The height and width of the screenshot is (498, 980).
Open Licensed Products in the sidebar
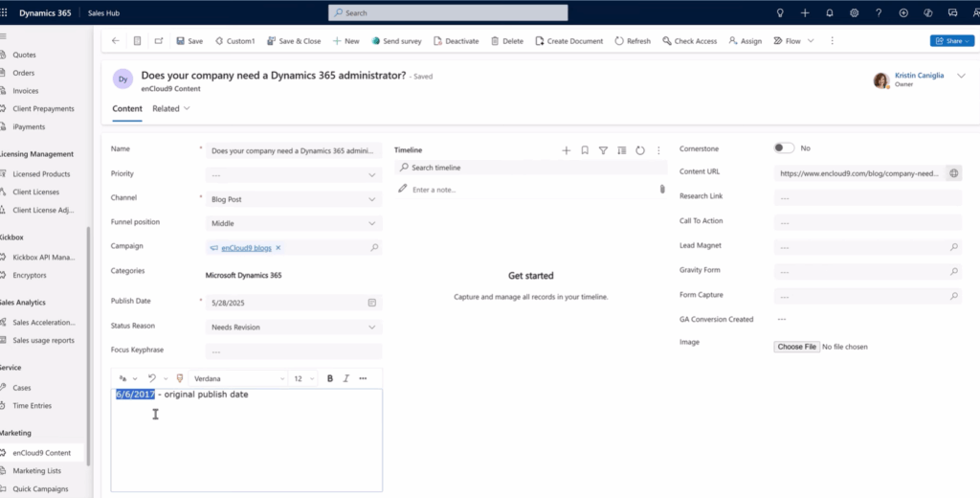pos(41,174)
